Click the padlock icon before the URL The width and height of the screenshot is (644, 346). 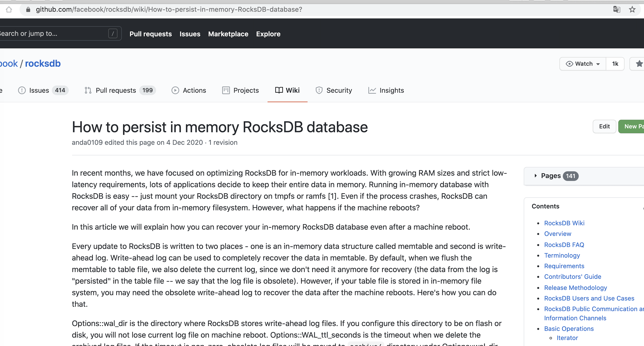[28, 10]
